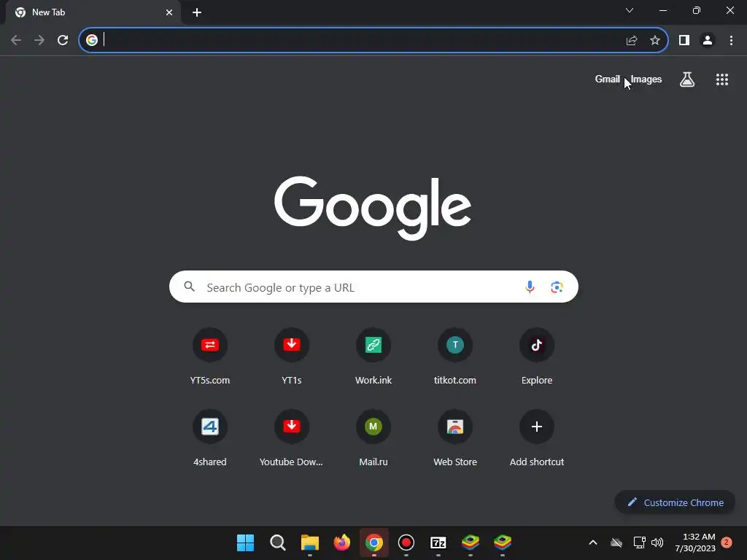Screen dimensions: 747x560
Task: Open the TikTok Explore shortcut
Action: click(x=537, y=356)
